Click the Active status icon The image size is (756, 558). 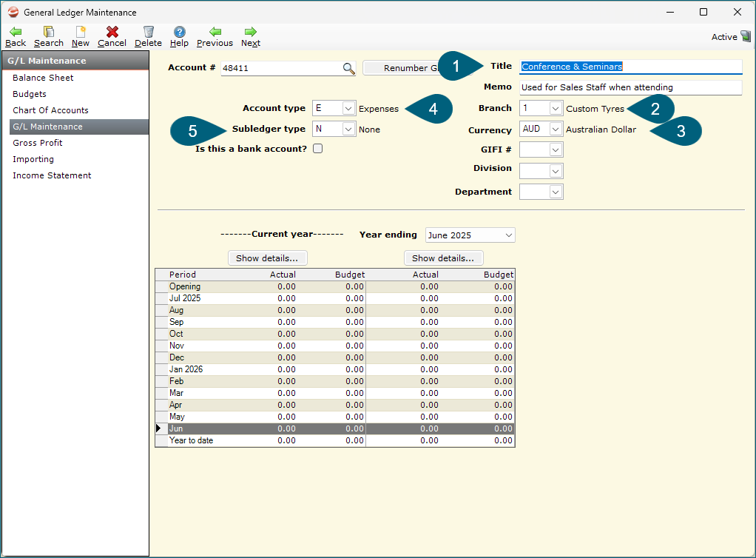pyautogui.click(x=746, y=36)
